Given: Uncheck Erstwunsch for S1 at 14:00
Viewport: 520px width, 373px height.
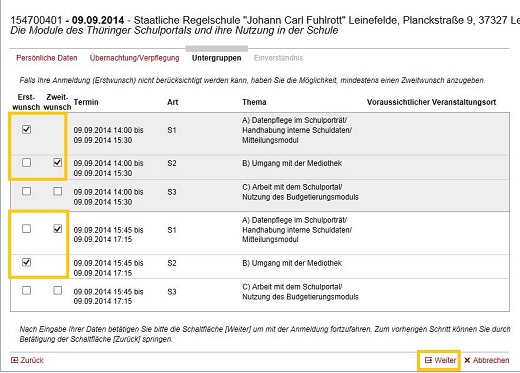Looking at the screenshot, I should pyautogui.click(x=26, y=129).
